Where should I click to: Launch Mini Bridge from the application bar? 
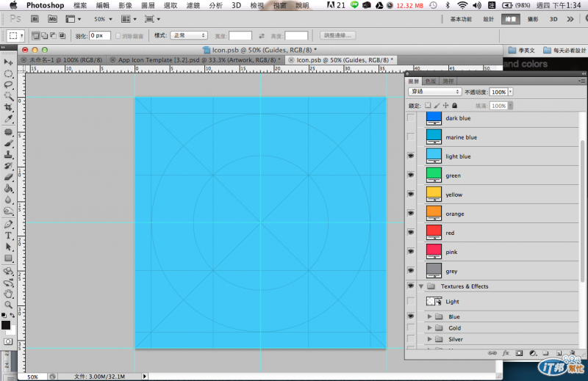tap(52, 19)
